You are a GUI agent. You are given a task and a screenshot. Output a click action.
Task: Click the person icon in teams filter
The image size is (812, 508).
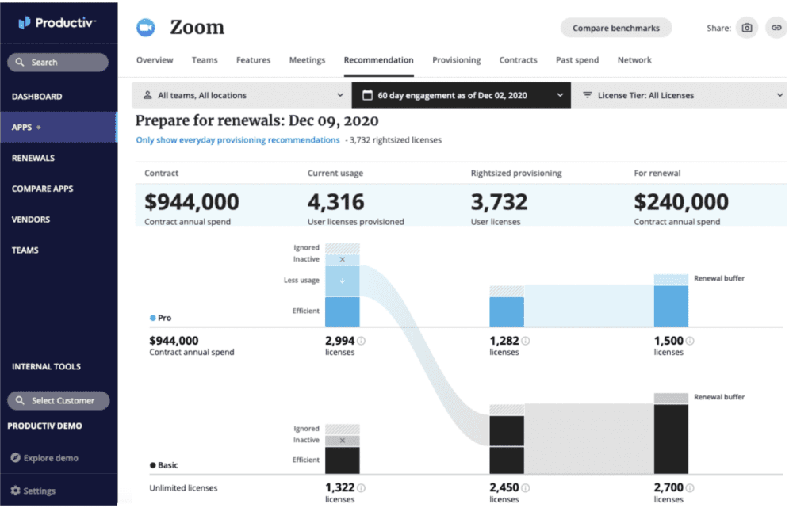[147, 95]
